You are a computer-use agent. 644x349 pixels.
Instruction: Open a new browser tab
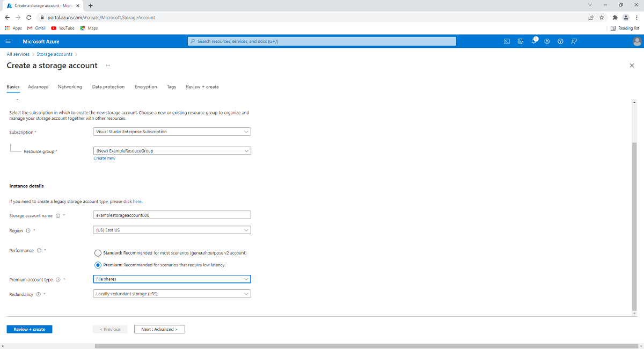coord(91,5)
